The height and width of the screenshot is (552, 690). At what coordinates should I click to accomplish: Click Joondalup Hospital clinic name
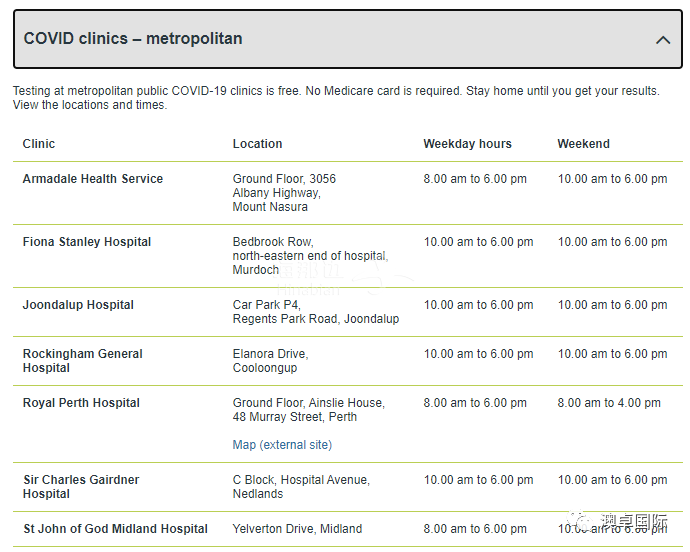click(78, 305)
